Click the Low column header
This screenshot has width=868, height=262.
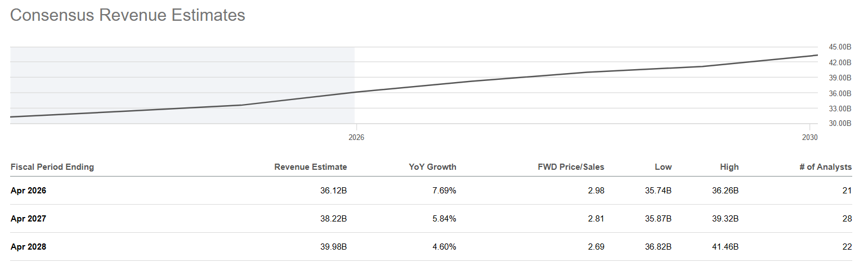click(x=663, y=167)
